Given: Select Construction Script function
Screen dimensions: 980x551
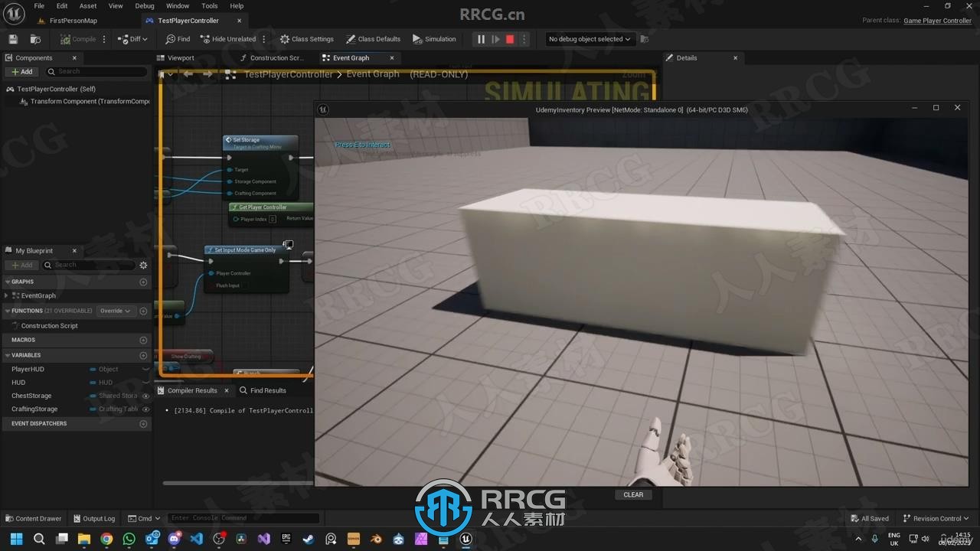Looking at the screenshot, I should 49,326.
